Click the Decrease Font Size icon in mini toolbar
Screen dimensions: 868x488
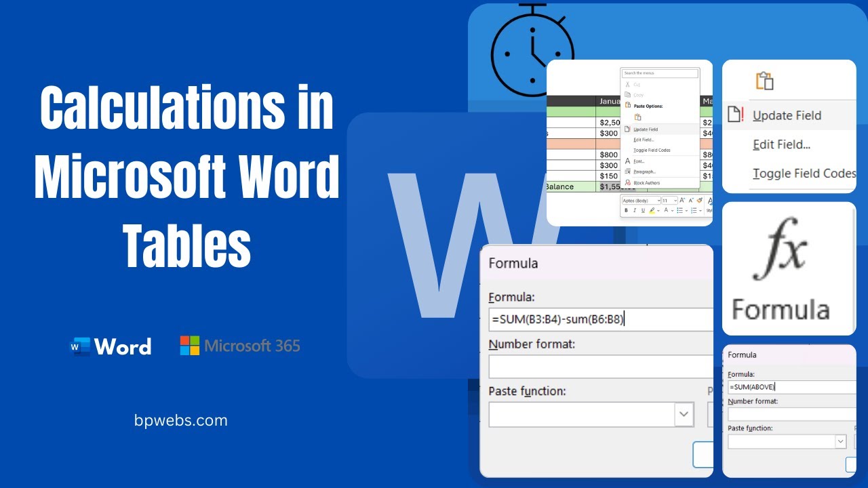(691, 200)
